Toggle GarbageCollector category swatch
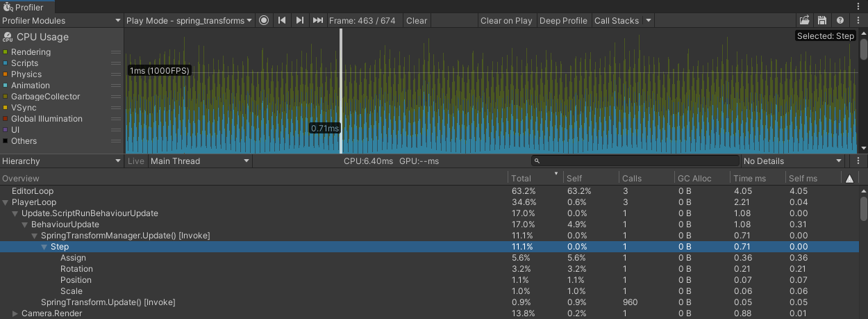The image size is (868, 319). (6, 97)
